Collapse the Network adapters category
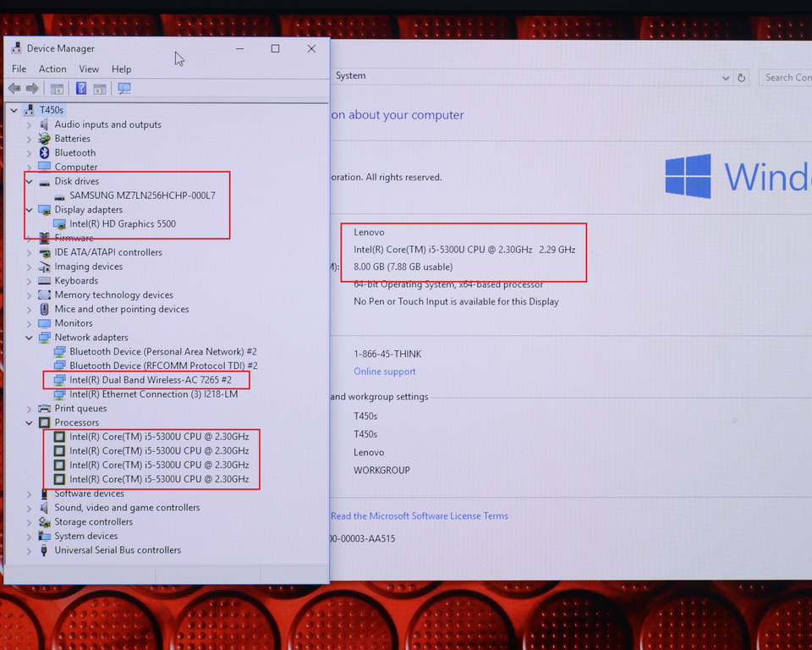 [x=29, y=338]
